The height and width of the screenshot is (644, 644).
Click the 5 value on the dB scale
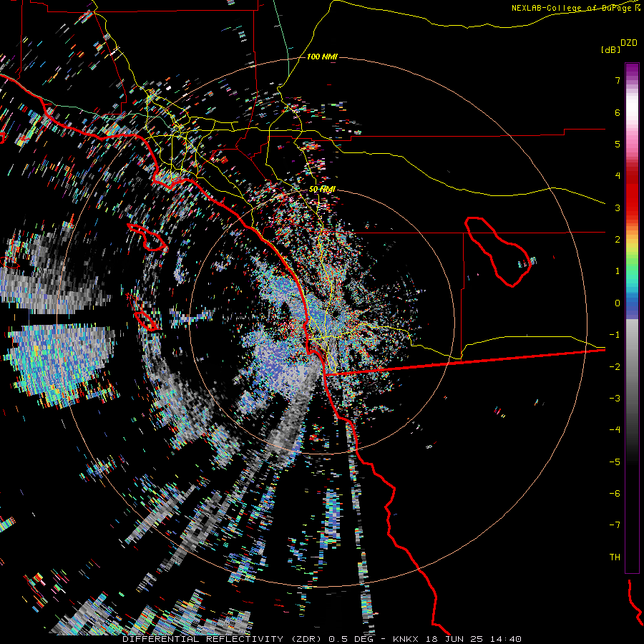[x=618, y=144]
